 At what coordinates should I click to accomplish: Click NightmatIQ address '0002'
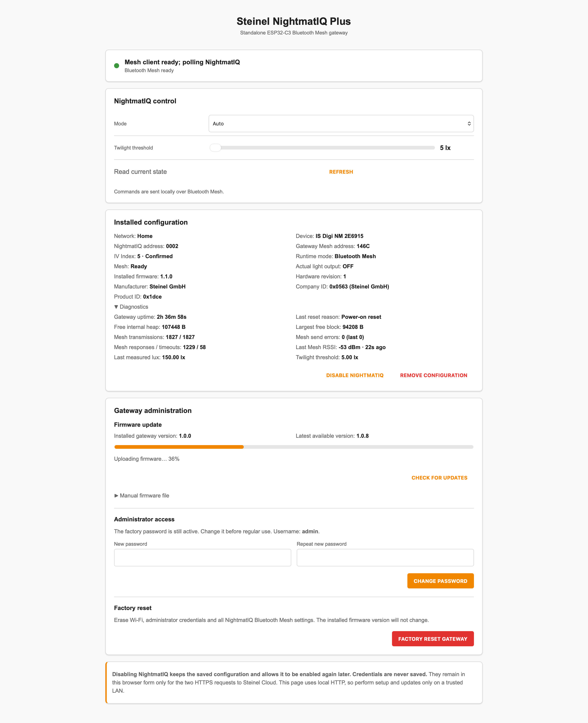coord(172,246)
